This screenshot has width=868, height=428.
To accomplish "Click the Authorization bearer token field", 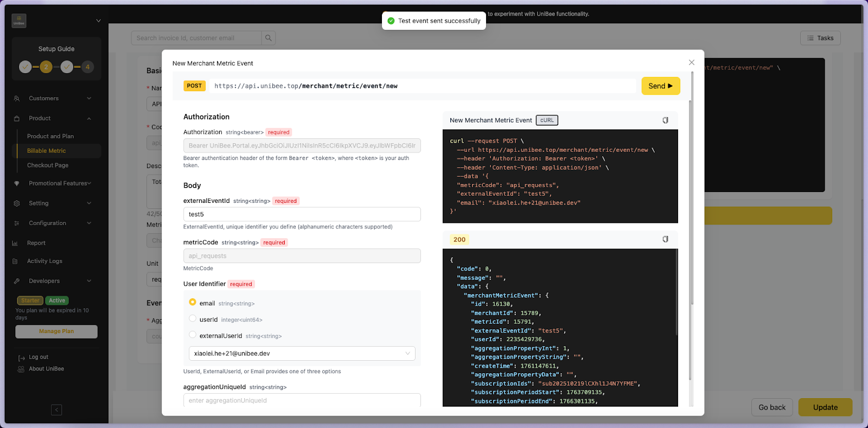I will [302, 145].
